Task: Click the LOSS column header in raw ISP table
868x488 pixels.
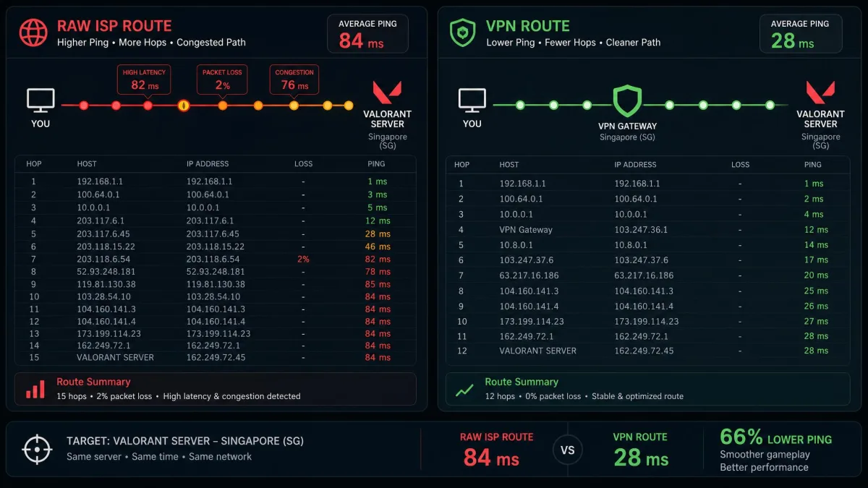Action: 304,164
